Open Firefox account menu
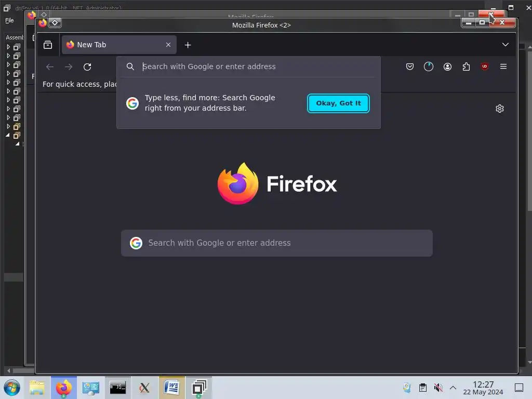The height and width of the screenshot is (399, 532). tap(447, 66)
